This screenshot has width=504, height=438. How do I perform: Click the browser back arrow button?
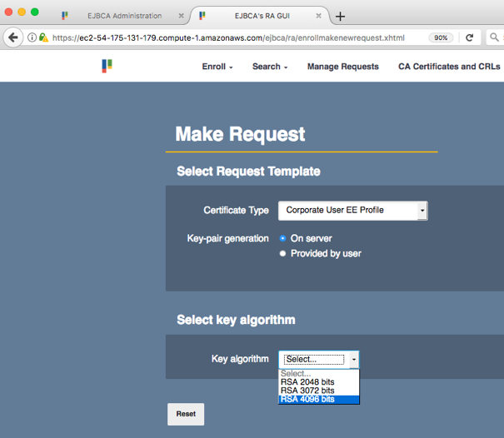click(x=12, y=37)
